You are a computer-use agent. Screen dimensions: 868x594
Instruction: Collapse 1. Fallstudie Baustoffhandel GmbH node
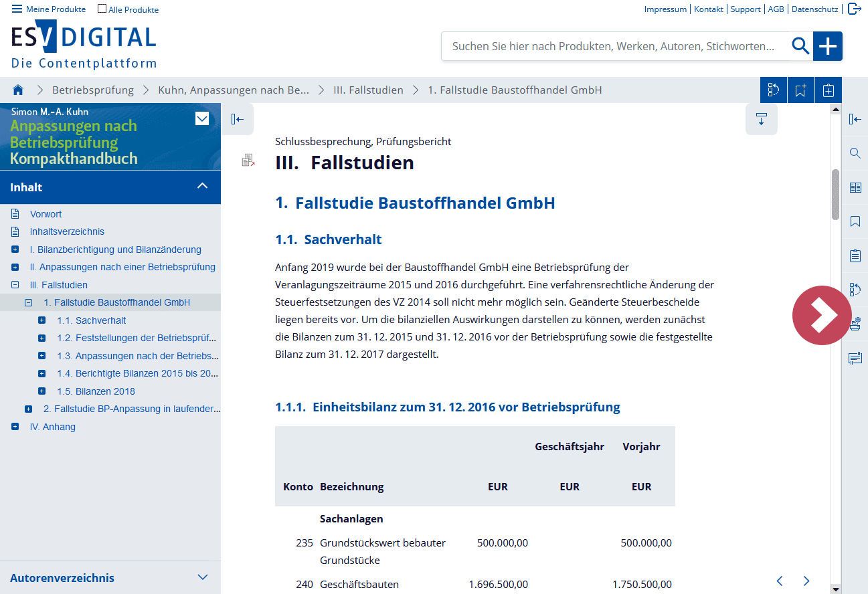29,302
